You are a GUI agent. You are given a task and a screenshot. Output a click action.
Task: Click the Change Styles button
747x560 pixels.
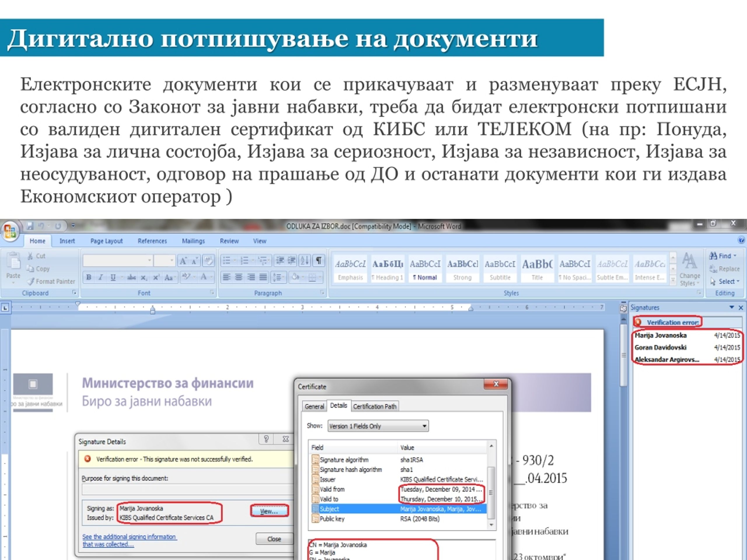pos(689,269)
